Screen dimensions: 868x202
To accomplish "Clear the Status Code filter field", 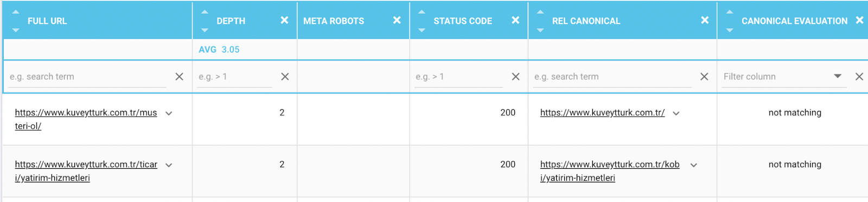I will [515, 77].
